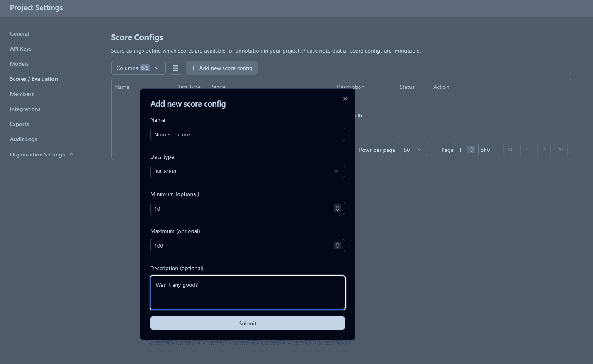Select the Numeric Score name field
Screen dimensions: 593x364
[x=247, y=134]
